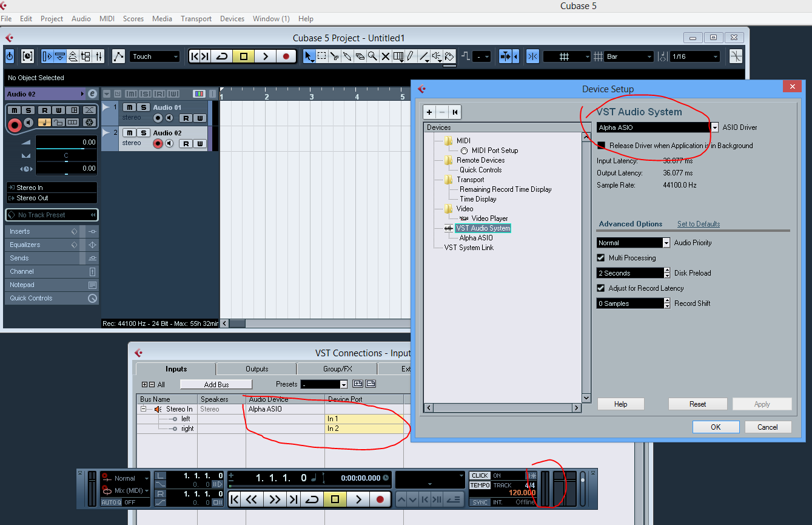Select the Zoom magnifier tool
The width and height of the screenshot is (812, 525).
373,56
